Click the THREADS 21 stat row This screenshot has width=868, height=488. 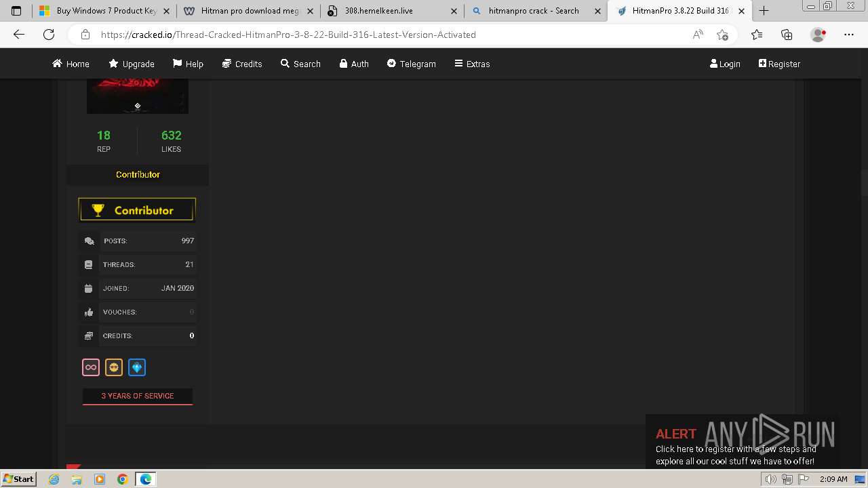click(x=138, y=264)
